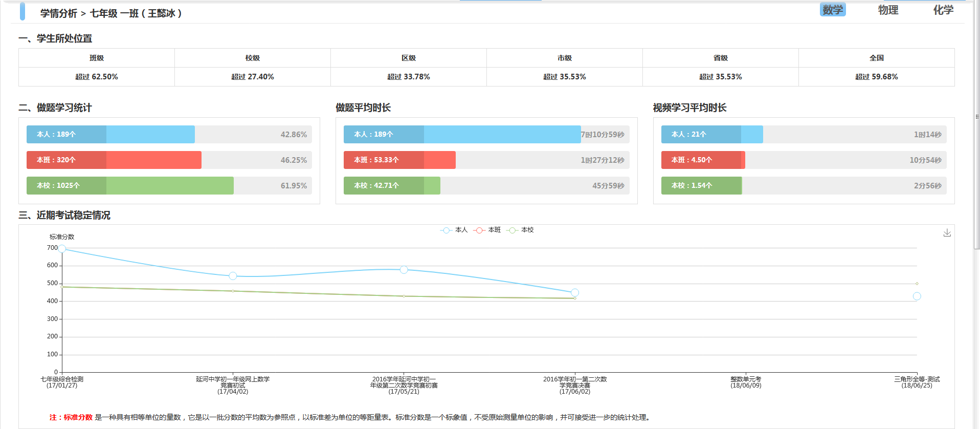
Task: Click the 本人：21个 video learning bar
Action: tap(712, 134)
